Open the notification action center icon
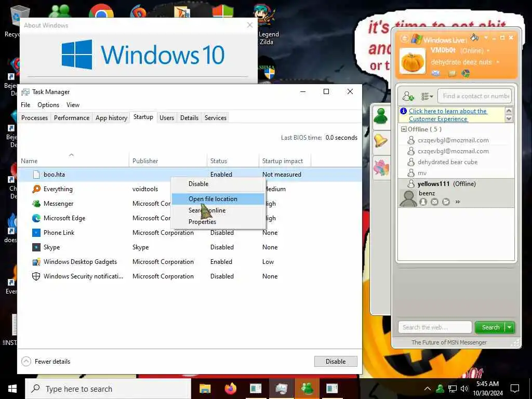Viewport: 532px width, 399px height. click(515, 389)
